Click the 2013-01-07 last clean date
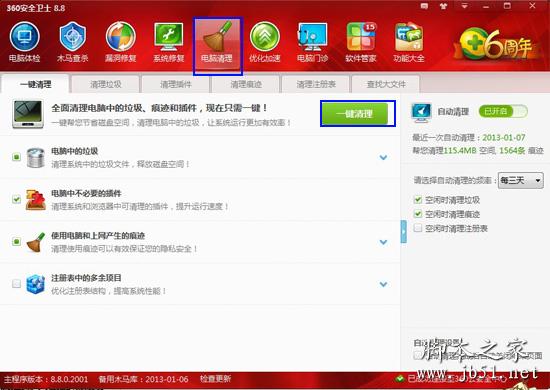This screenshot has height=390, width=550. pos(504,137)
